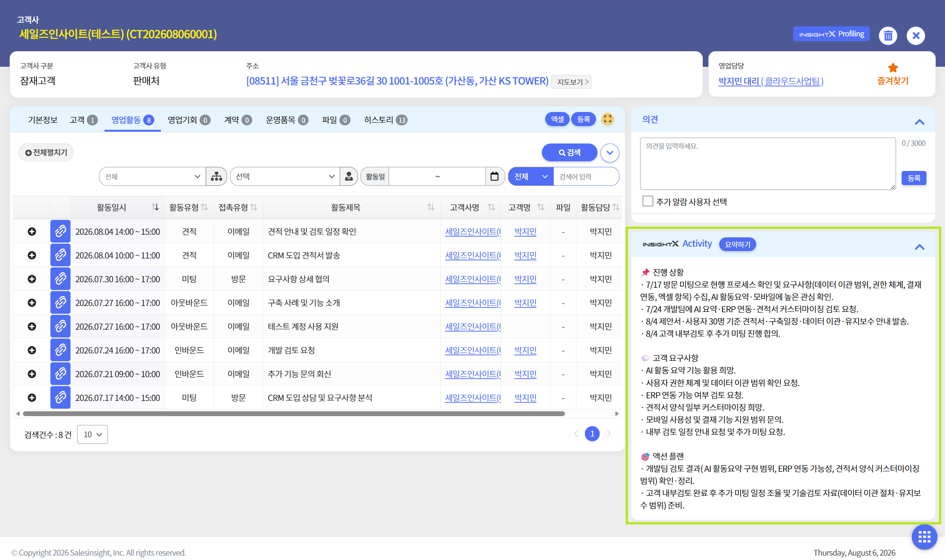Viewport: 945px width, 560px height.
Task: Click the orange favorites star icon
Action: (893, 68)
